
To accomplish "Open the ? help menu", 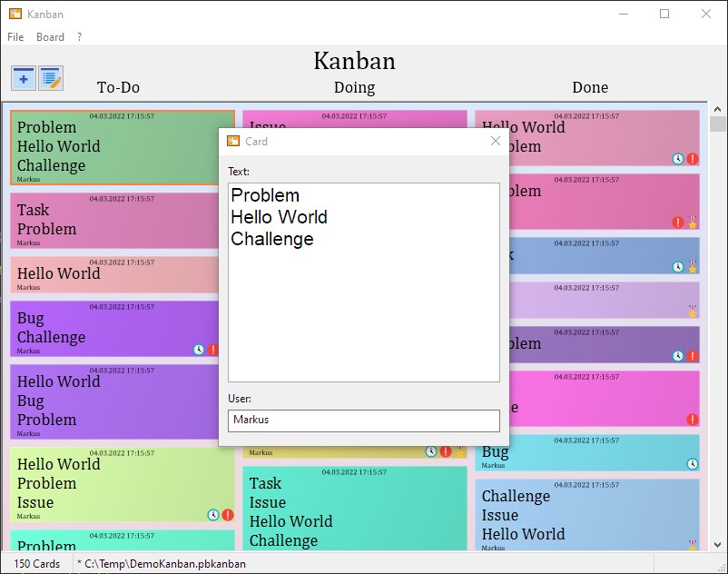I will [79, 36].
